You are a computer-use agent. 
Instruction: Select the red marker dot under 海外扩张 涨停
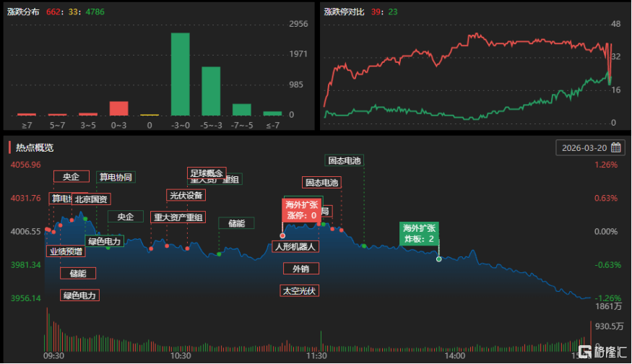tap(282, 236)
